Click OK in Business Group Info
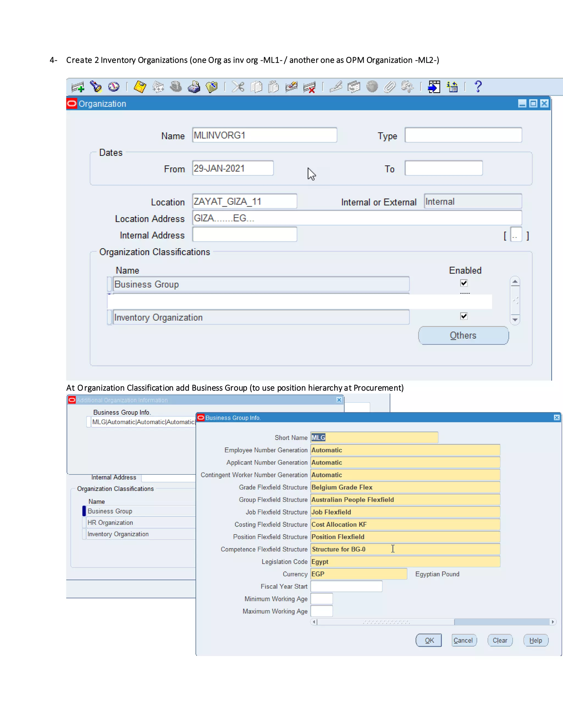 click(x=429, y=640)
